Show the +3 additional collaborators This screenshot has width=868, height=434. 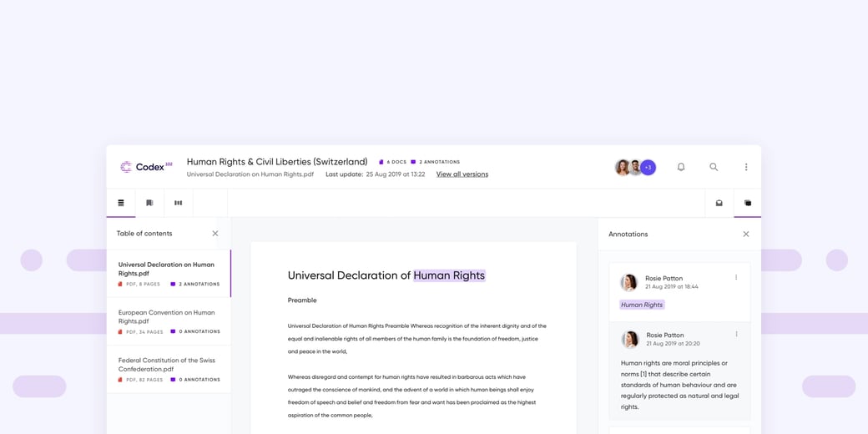pyautogui.click(x=648, y=167)
